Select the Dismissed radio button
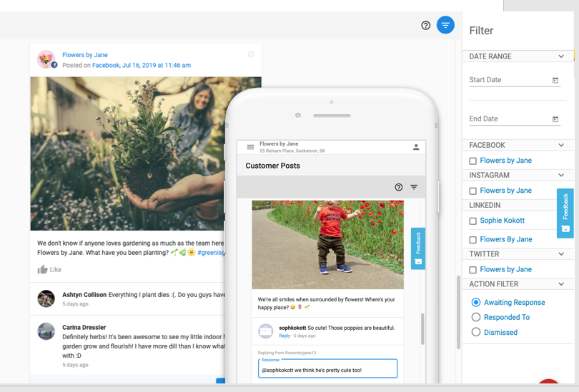 [476, 332]
